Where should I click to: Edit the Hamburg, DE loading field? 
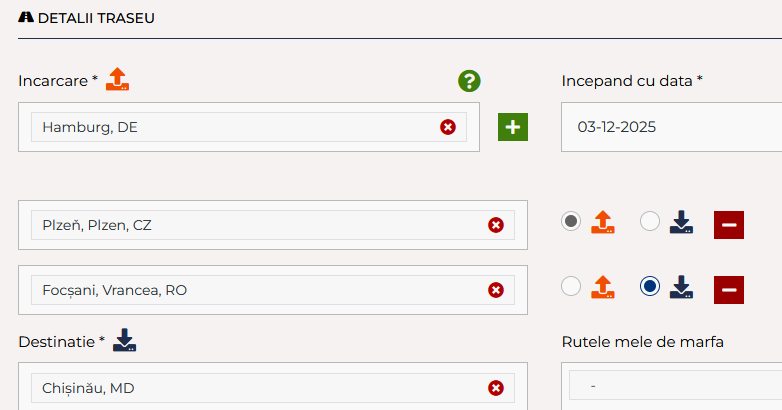click(x=230, y=127)
